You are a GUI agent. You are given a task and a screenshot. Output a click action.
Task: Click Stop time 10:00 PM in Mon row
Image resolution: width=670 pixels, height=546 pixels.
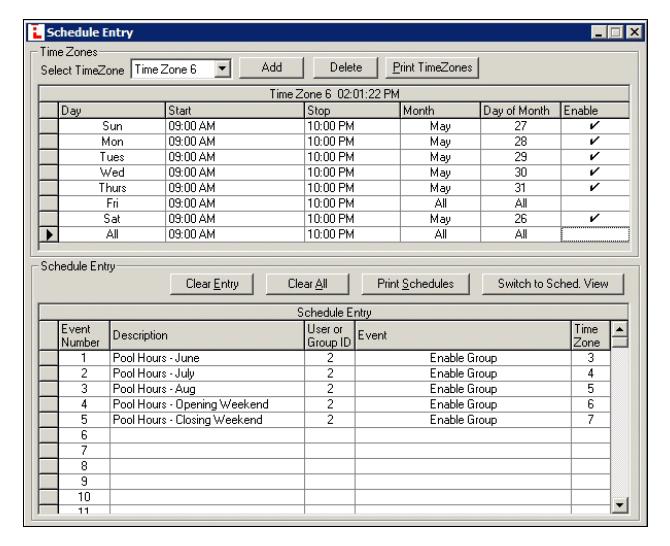[352, 141]
